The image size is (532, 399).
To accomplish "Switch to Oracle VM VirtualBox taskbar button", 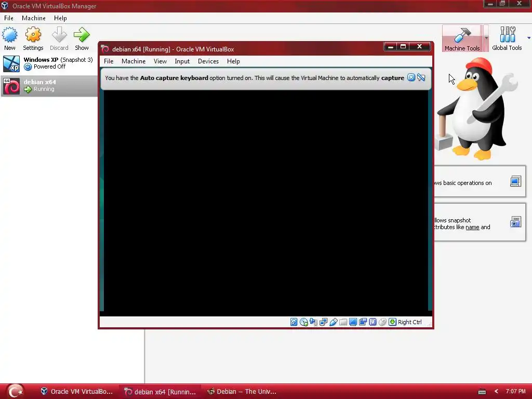I will tap(77, 392).
